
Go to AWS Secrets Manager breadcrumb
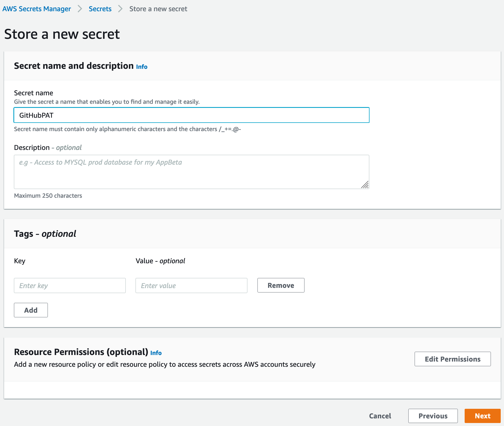(37, 9)
